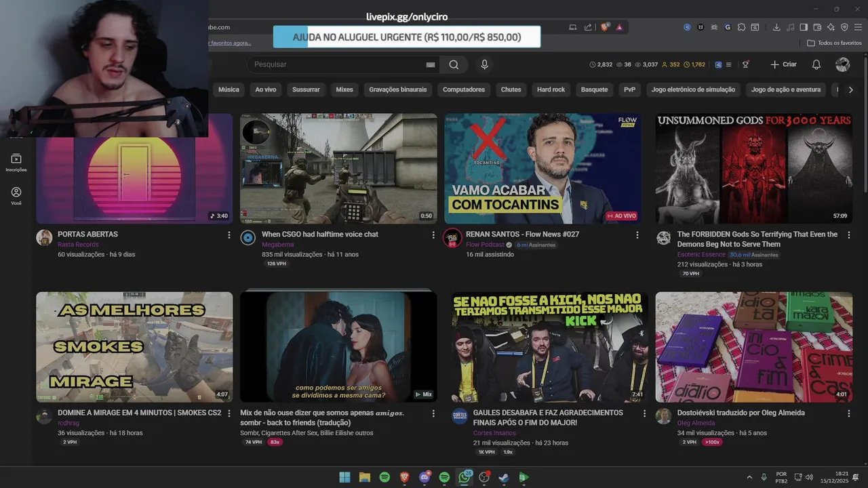
Task: Open the YouTube account avatar menu
Action: pos(843,64)
